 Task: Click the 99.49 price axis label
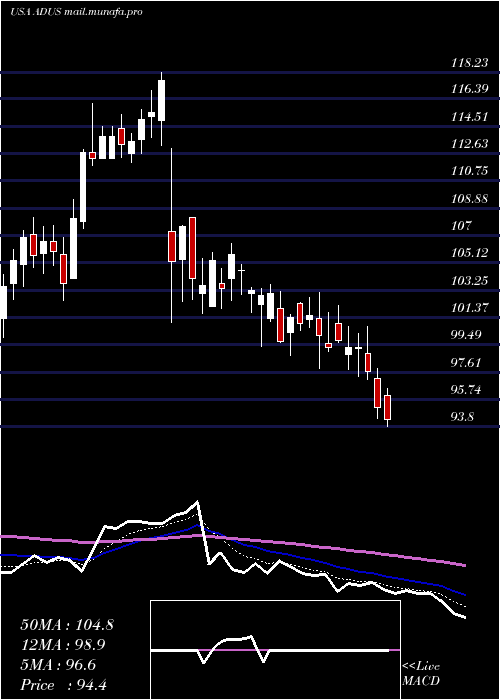tap(467, 335)
